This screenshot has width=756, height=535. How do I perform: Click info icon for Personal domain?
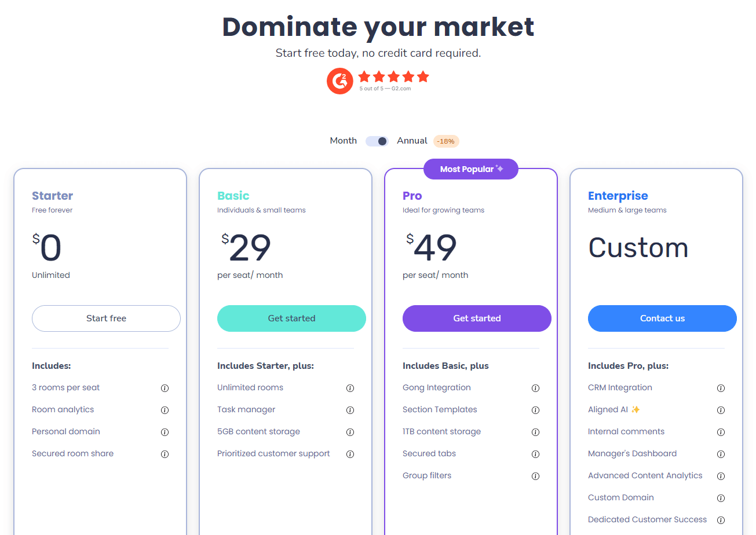(x=165, y=432)
